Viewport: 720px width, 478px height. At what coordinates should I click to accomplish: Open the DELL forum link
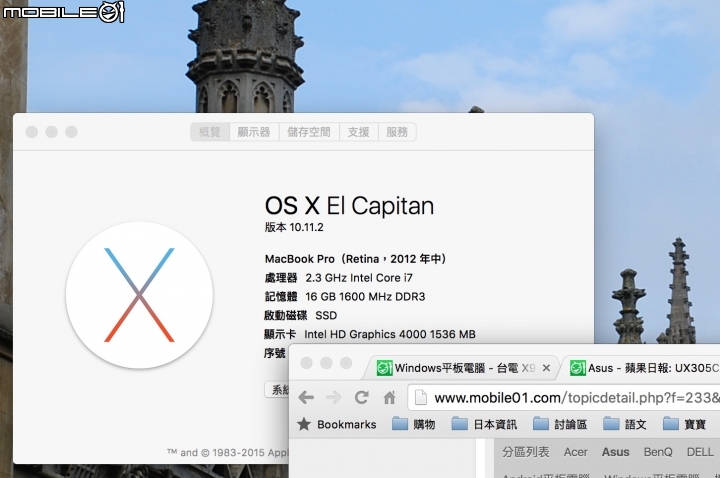pyautogui.click(x=700, y=452)
